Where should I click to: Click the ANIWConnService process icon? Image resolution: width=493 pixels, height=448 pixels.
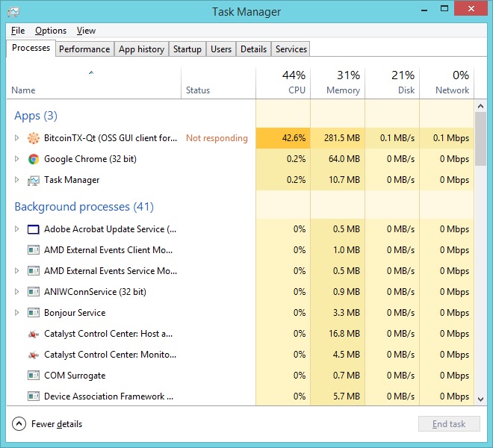[x=34, y=292]
